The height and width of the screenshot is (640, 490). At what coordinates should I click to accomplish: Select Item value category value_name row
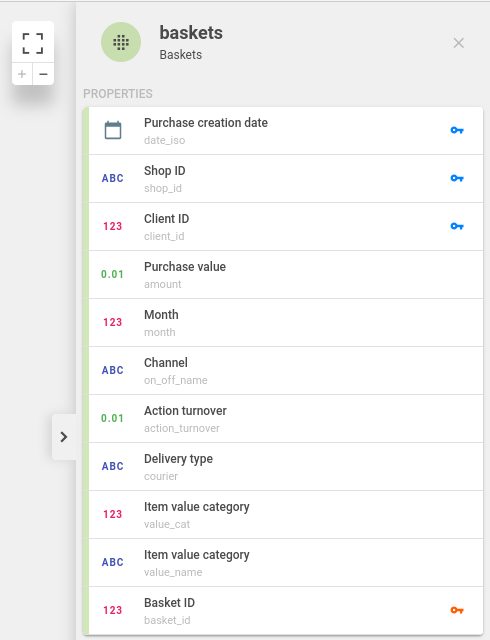tap(285, 562)
